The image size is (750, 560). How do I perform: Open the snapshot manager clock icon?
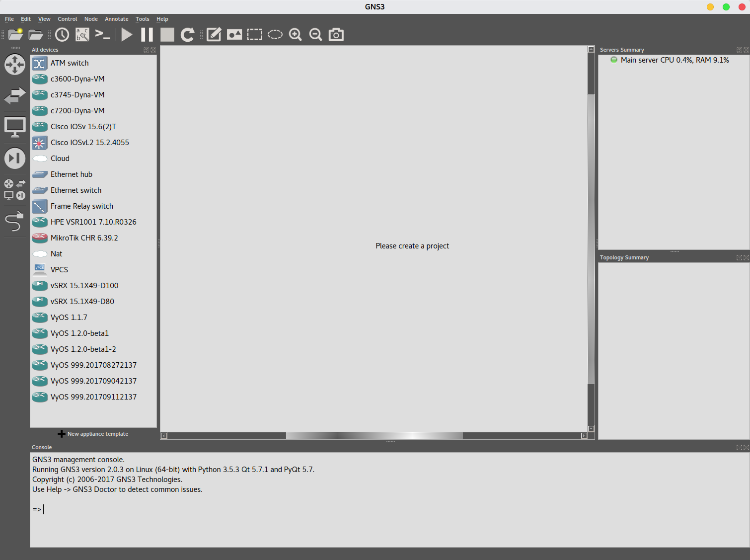click(62, 34)
